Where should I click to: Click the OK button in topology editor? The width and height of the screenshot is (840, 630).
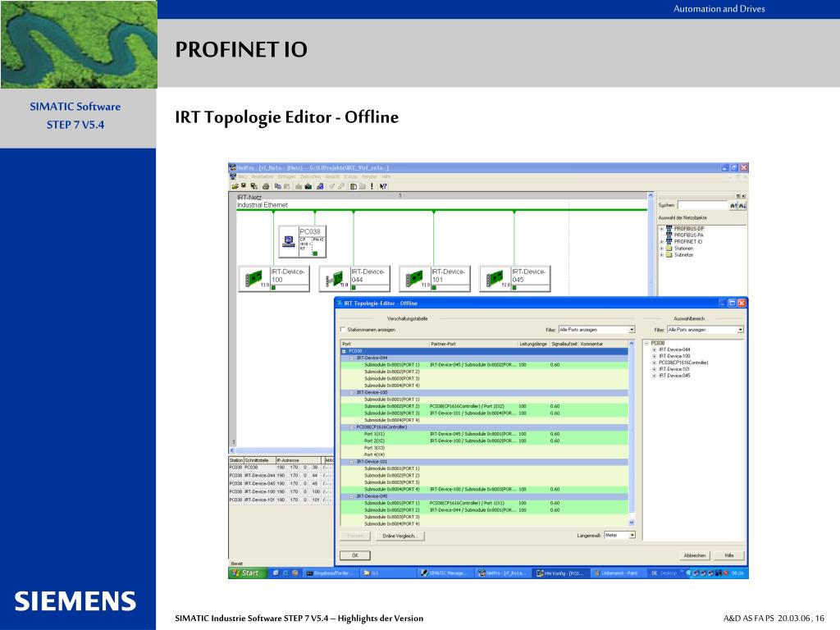pyautogui.click(x=354, y=555)
